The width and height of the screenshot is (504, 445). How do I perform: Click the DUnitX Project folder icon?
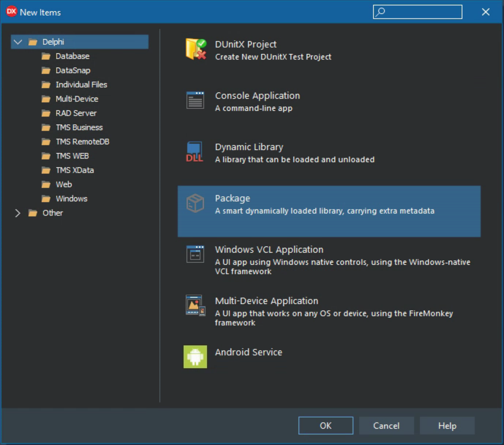[196, 49]
